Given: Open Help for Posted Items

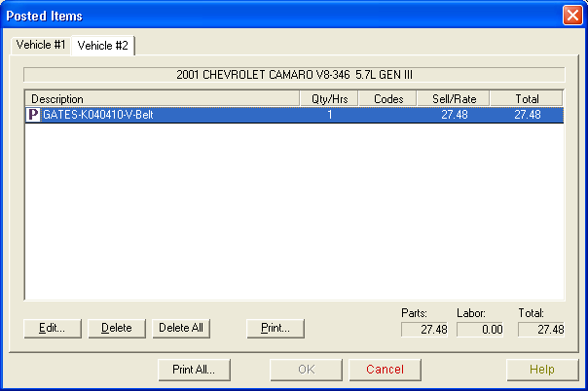Looking at the screenshot, I should [x=542, y=370].
